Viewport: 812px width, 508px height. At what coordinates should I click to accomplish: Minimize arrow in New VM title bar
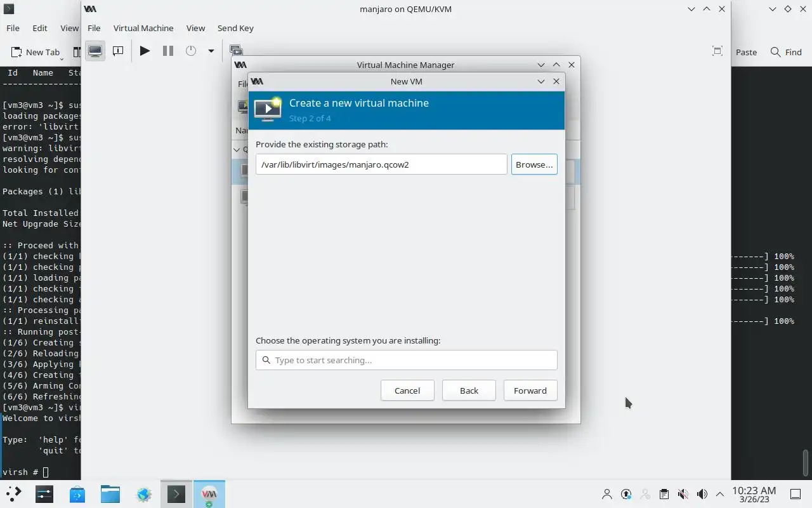(x=541, y=81)
